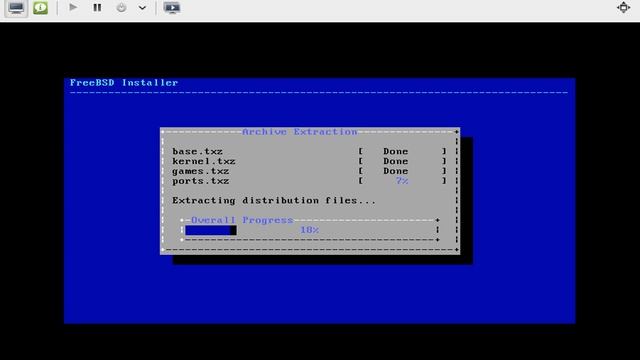Image resolution: width=640 pixels, height=360 pixels.
Task: Select the games.txz row
Action: pyautogui.click(x=309, y=171)
